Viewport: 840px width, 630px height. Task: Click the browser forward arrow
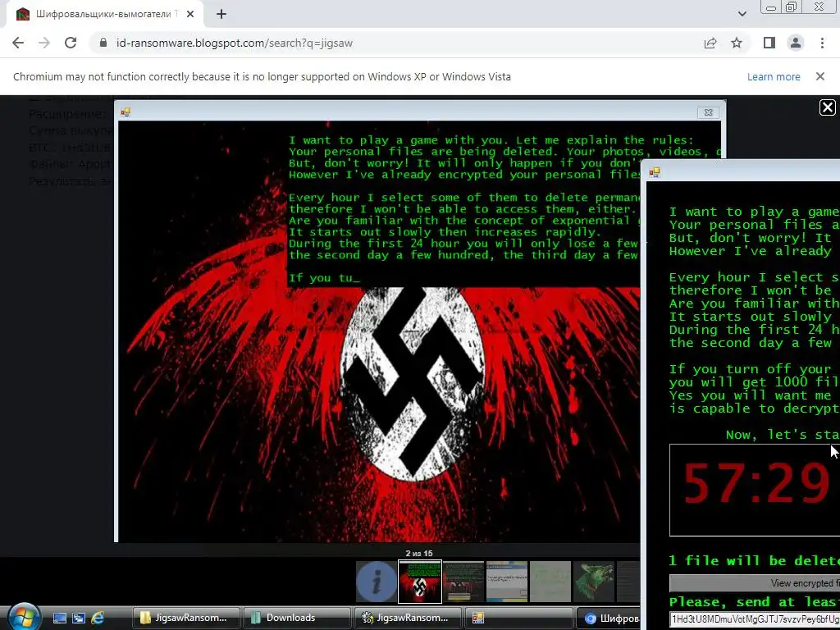[44, 43]
